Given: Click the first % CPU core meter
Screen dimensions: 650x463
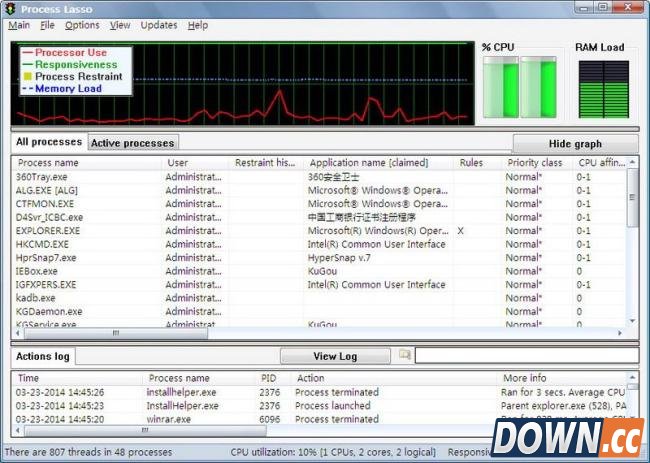Looking at the screenshot, I should (x=500, y=87).
